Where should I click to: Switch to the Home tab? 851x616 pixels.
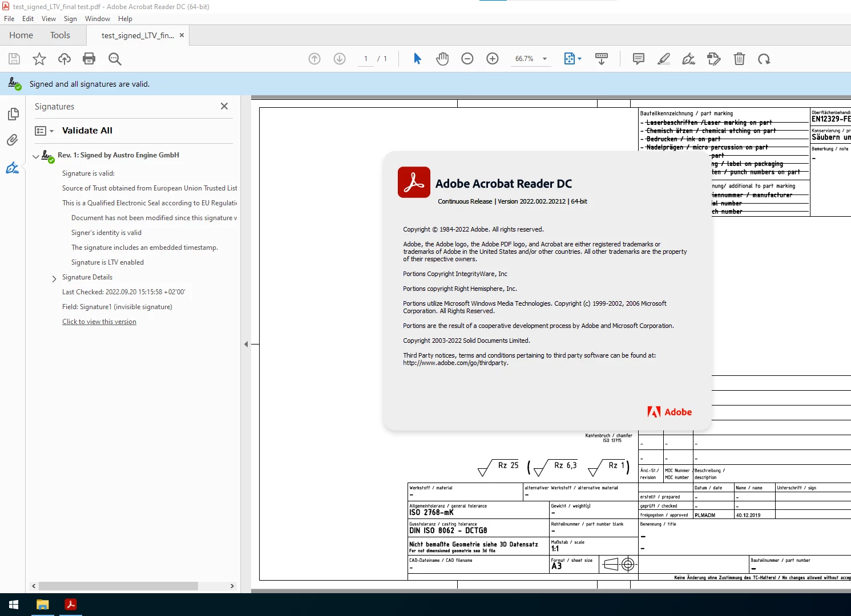coord(21,35)
